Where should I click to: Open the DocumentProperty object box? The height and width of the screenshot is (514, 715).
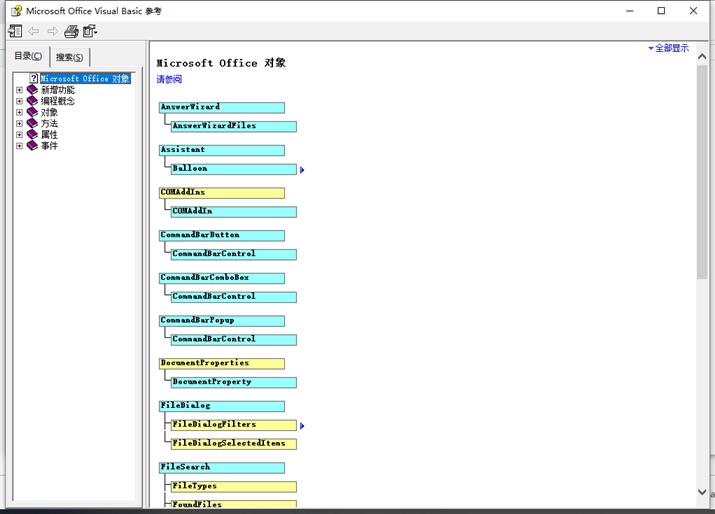234,382
